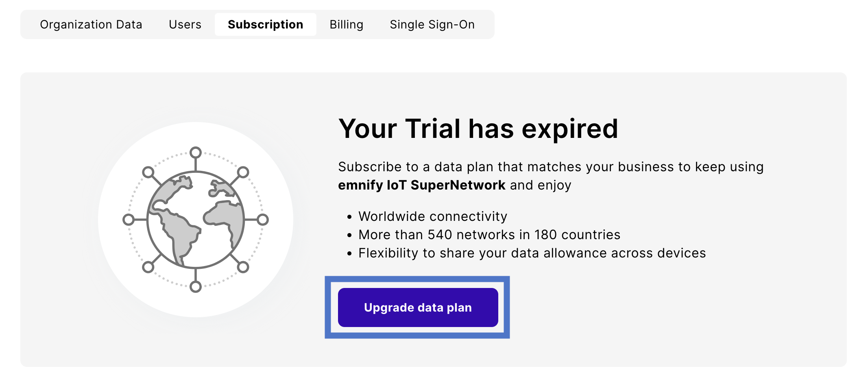868x386 pixels.
Task: Click the top node above the globe
Action: pos(196,153)
